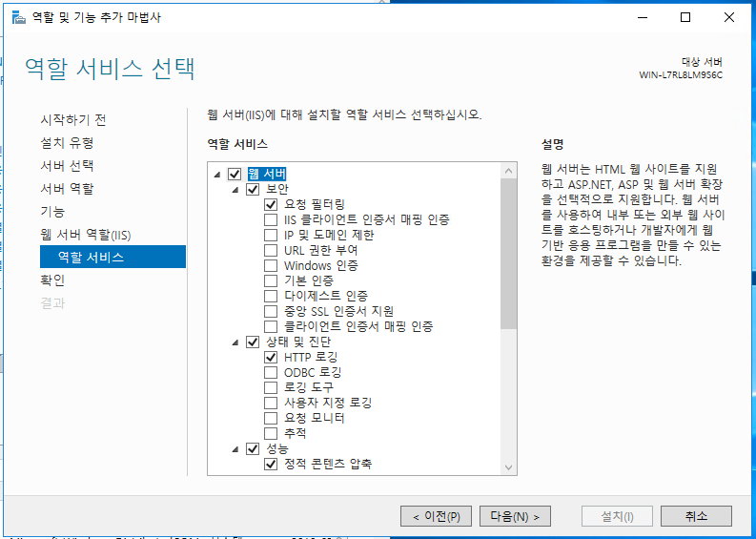Toggle the 보안 checkbox

point(253,189)
